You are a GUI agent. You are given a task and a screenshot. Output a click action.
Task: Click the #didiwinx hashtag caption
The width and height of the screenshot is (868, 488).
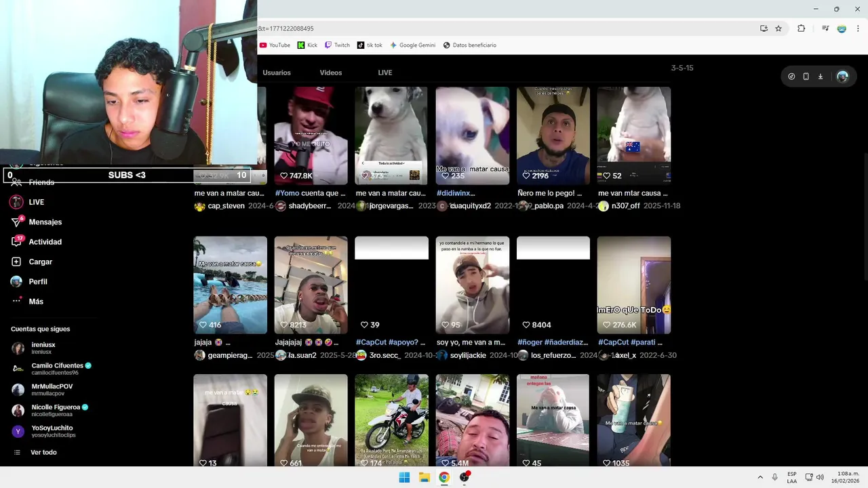click(x=456, y=193)
